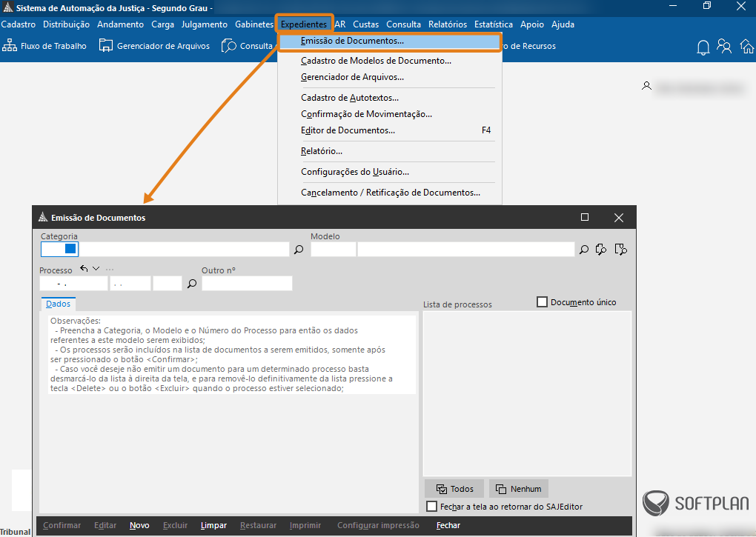Click Confirmar in the dialog's bottom bar
This screenshot has height=537, width=756.
pos(62,525)
